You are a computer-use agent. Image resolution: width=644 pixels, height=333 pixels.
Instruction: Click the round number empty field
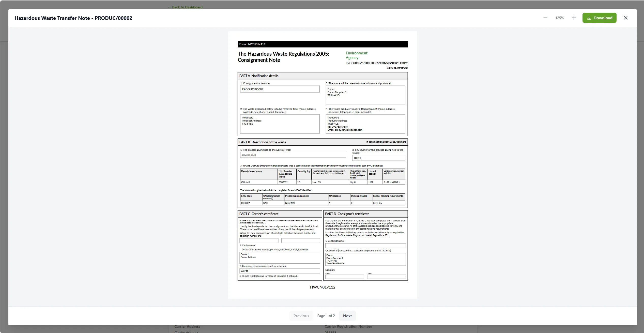tap(259, 240)
